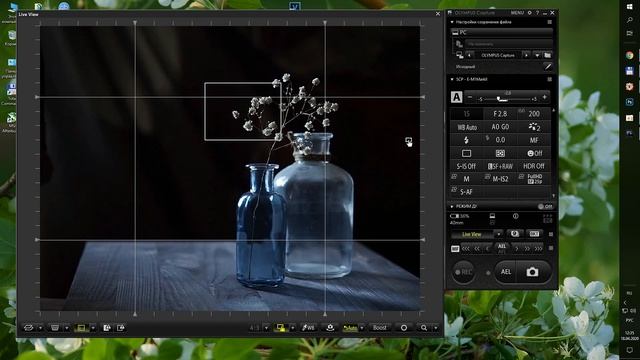The image size is (640, 360).
Task: Open flash mode setting
Action: [x=467, y=140]
